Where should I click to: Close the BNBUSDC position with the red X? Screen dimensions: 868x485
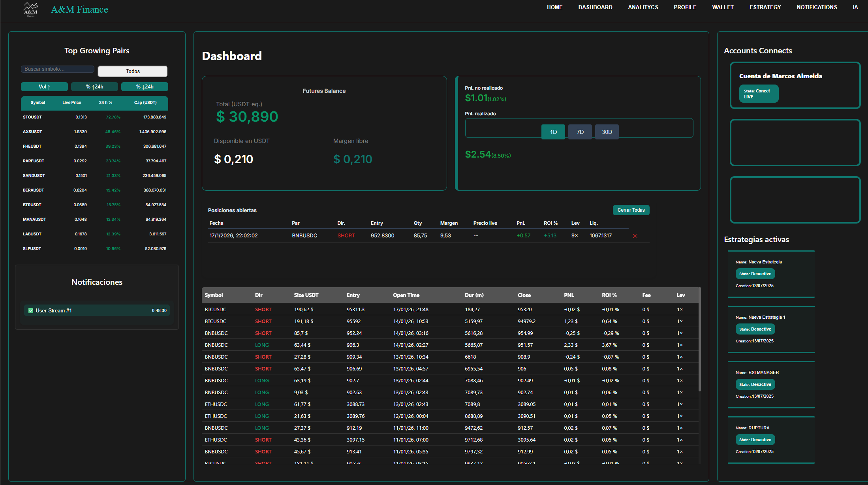[635, 236]
